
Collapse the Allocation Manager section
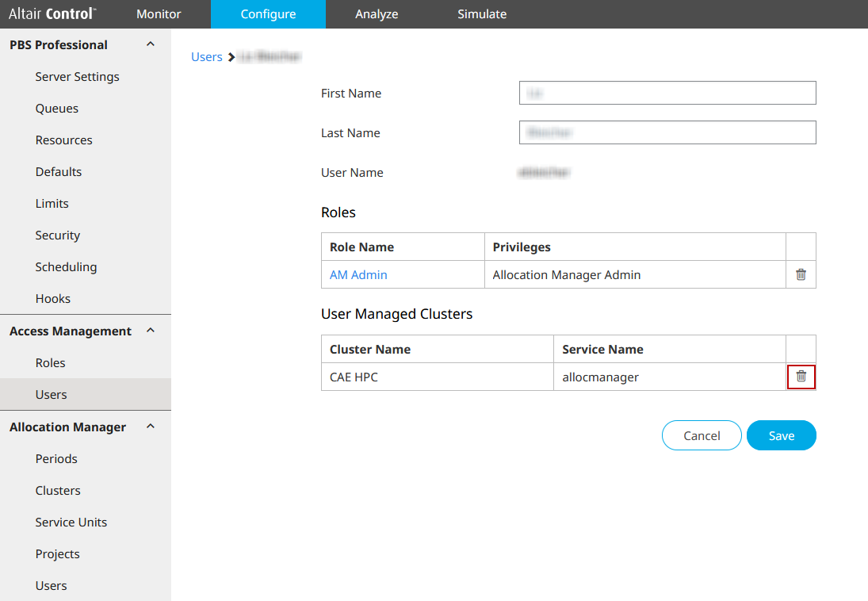click(x=151, y=427)
